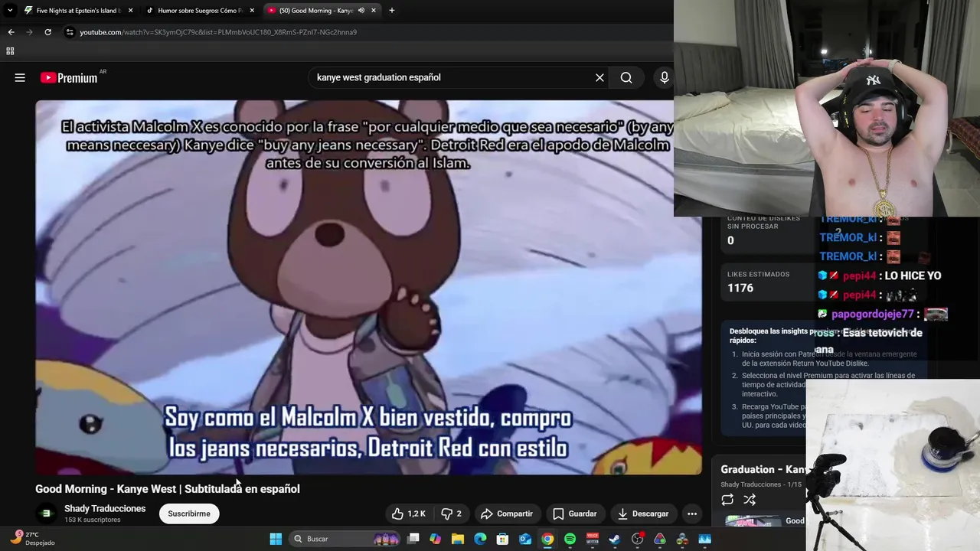Screen dimensions: 980x551
Task: Open Voicemeeter from the taskbar
Action: point(593,539)
